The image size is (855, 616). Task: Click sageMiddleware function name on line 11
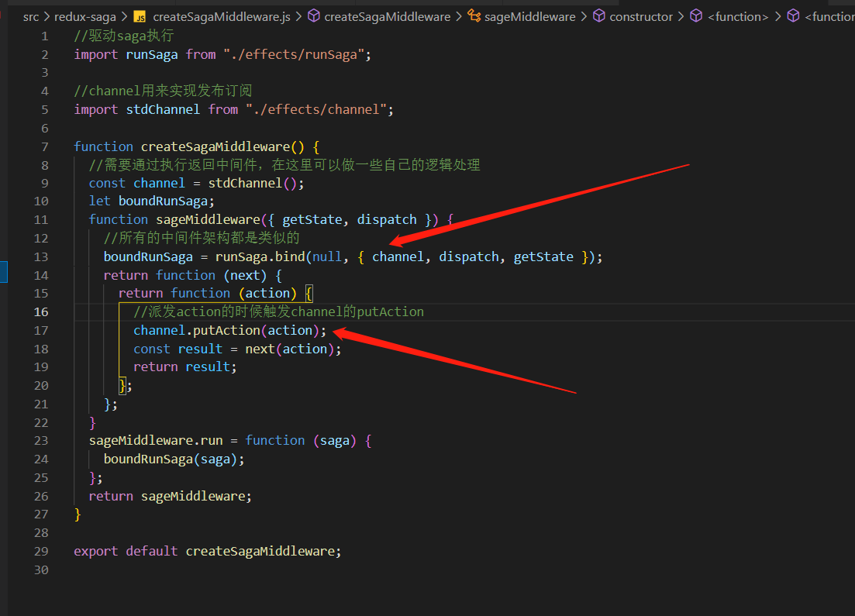[x=208, y=220]
